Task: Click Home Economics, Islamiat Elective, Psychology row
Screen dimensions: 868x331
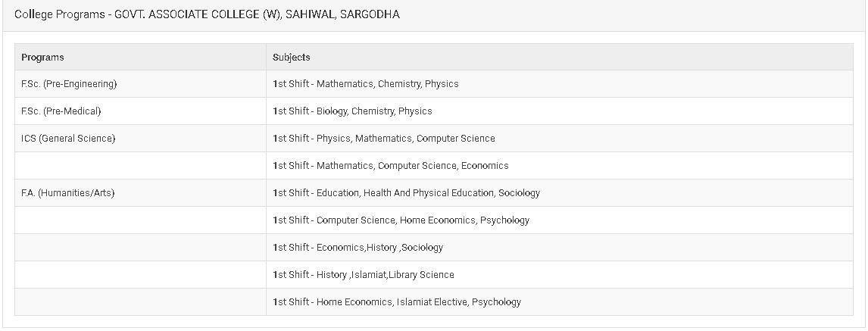Action: tap(397, 302)
